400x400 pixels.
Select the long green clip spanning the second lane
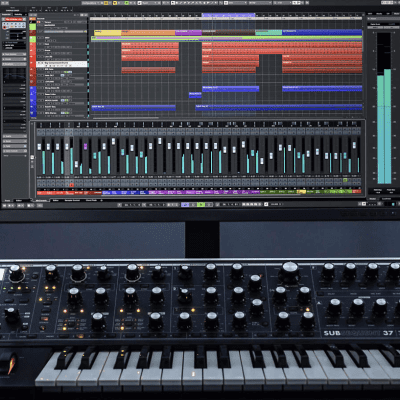(227, 38)
